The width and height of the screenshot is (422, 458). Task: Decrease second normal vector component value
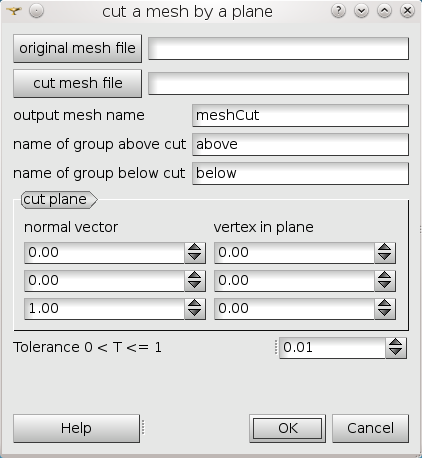point(195,286)
